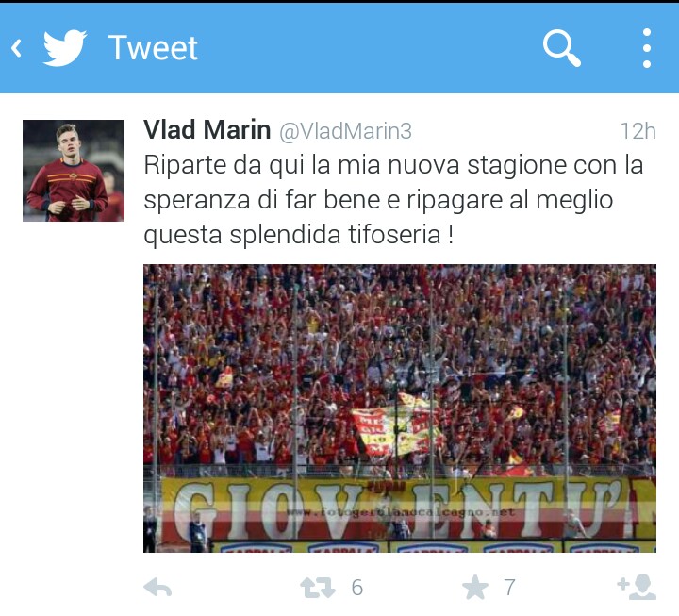Viewport: 679px width, 616px height.
Task: Click the Vlad Marin display name
Action: (207, 129)
